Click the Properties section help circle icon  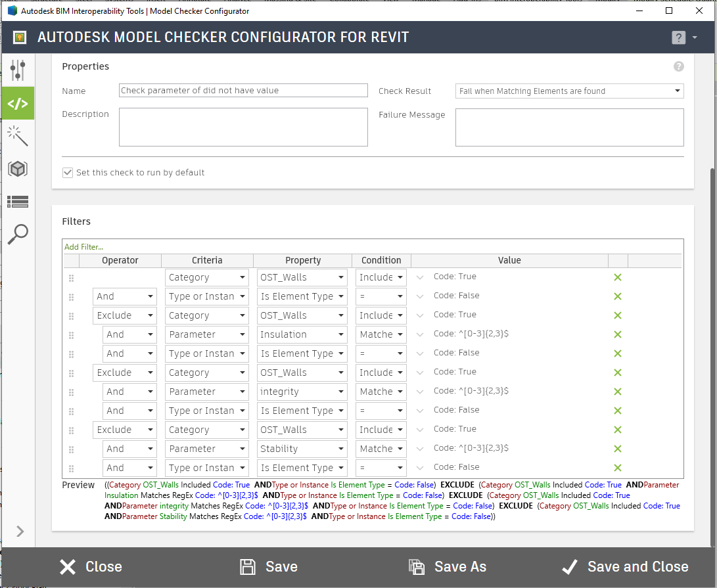point(679,66)
